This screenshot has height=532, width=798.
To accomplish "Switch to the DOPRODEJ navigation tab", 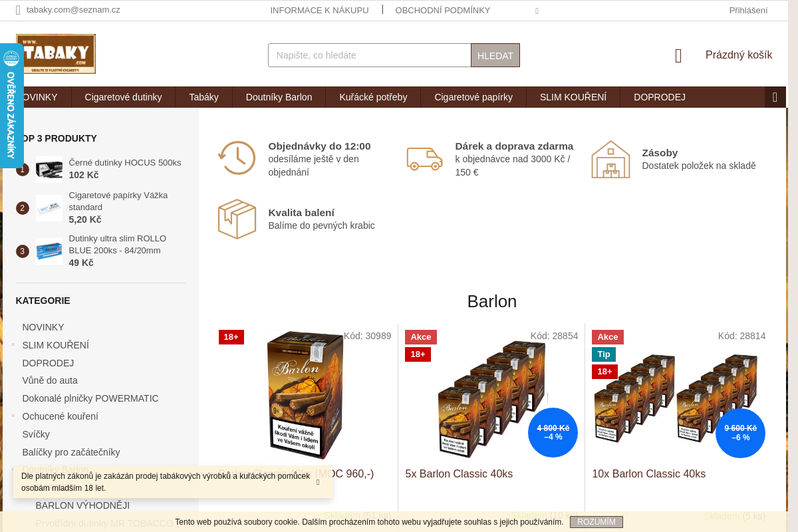I will 659,97.
